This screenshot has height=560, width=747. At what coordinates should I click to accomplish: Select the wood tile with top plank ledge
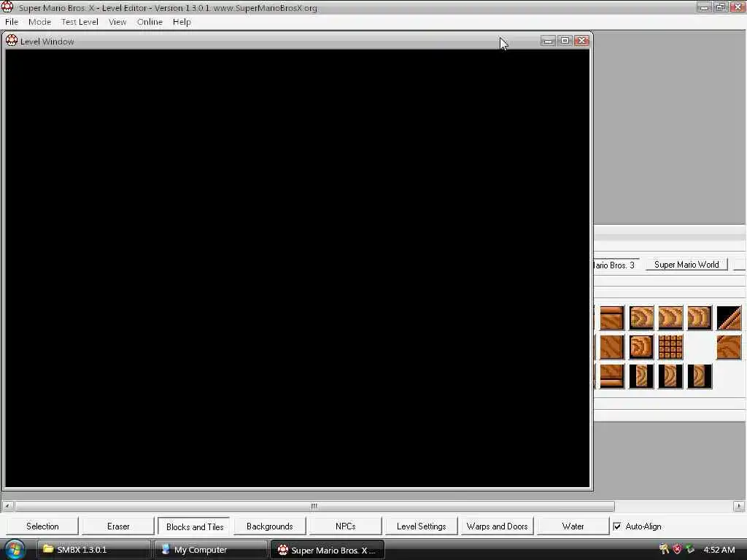pyautogui.click(x=612, y=318)
